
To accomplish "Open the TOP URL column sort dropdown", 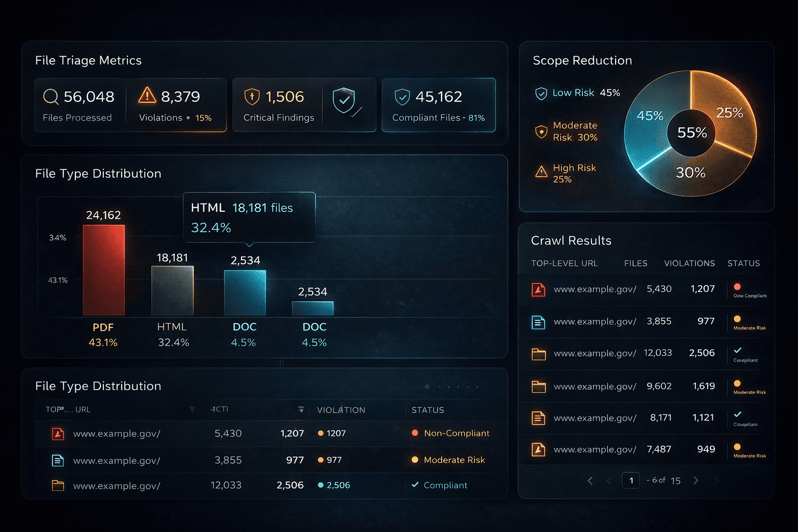I will 193,409.
